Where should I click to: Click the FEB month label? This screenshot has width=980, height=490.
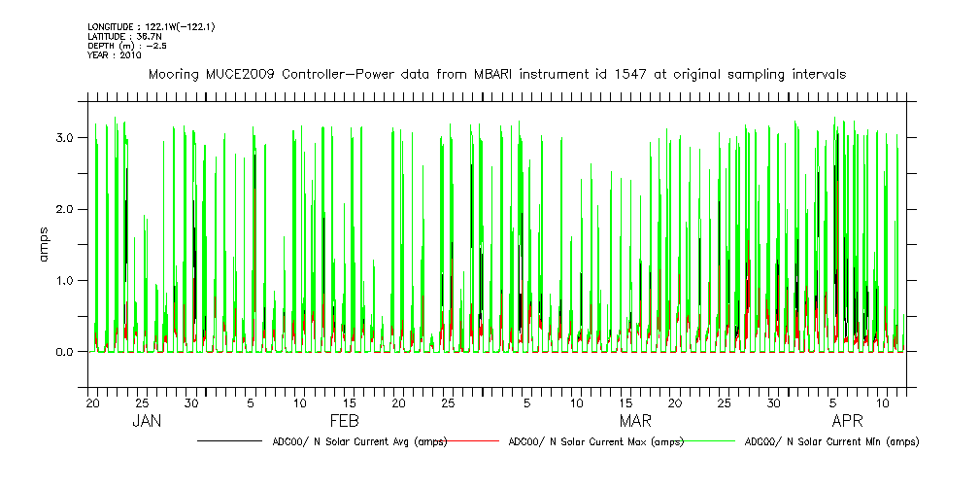coord(345,422)
